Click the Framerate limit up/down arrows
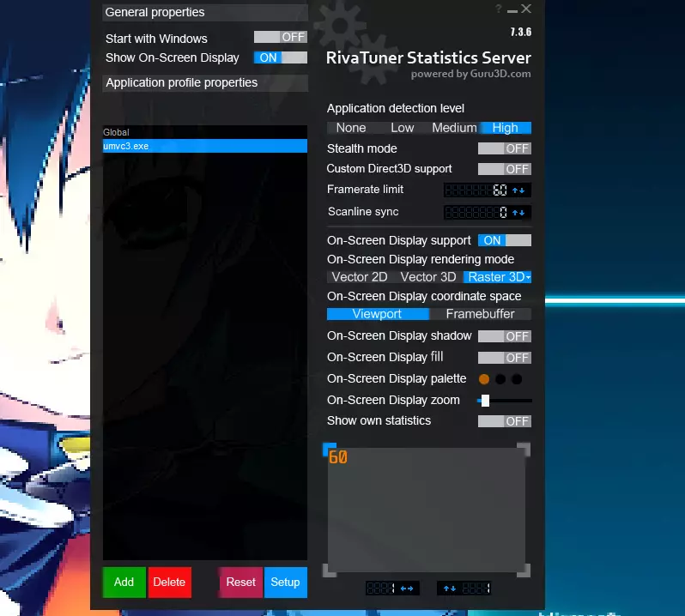The width and height of the screenshot is (685, 616). (x=518, y=190)
